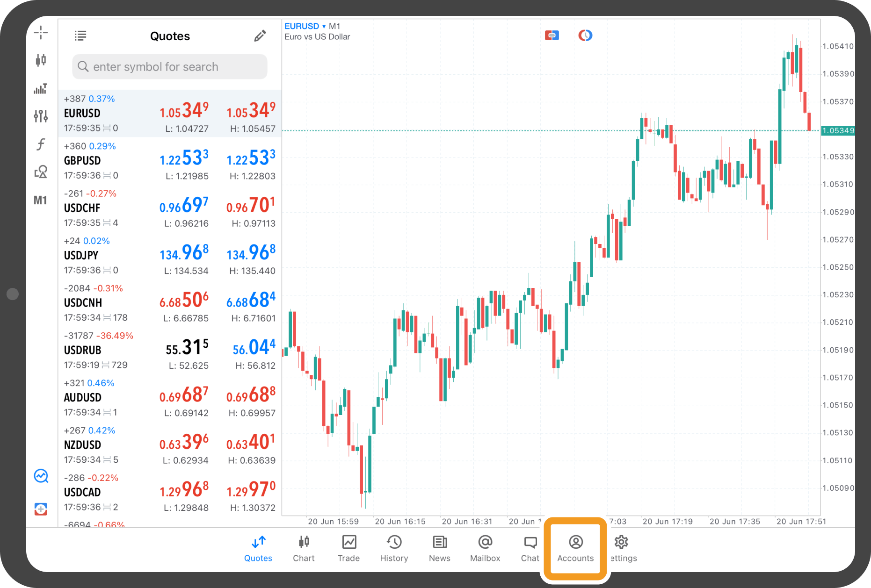Image resolution: width=871 pixels, height=588 pixels.
Task: Open the Mailbox tab
Action: 485,548
